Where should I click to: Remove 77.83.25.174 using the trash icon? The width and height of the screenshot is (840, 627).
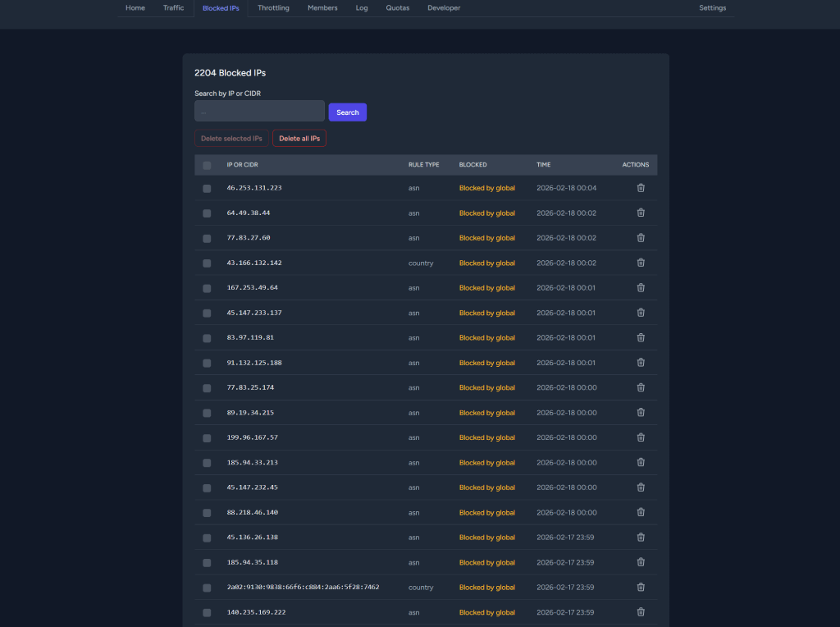[641, 387]
